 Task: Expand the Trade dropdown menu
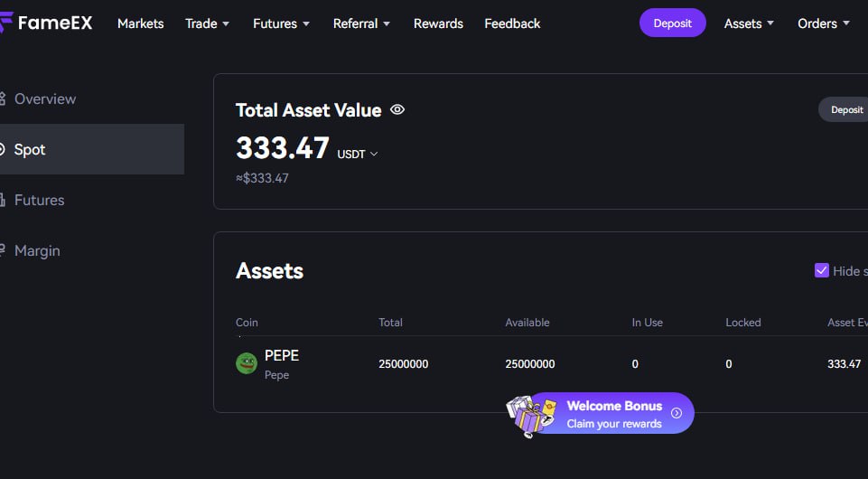207,23
